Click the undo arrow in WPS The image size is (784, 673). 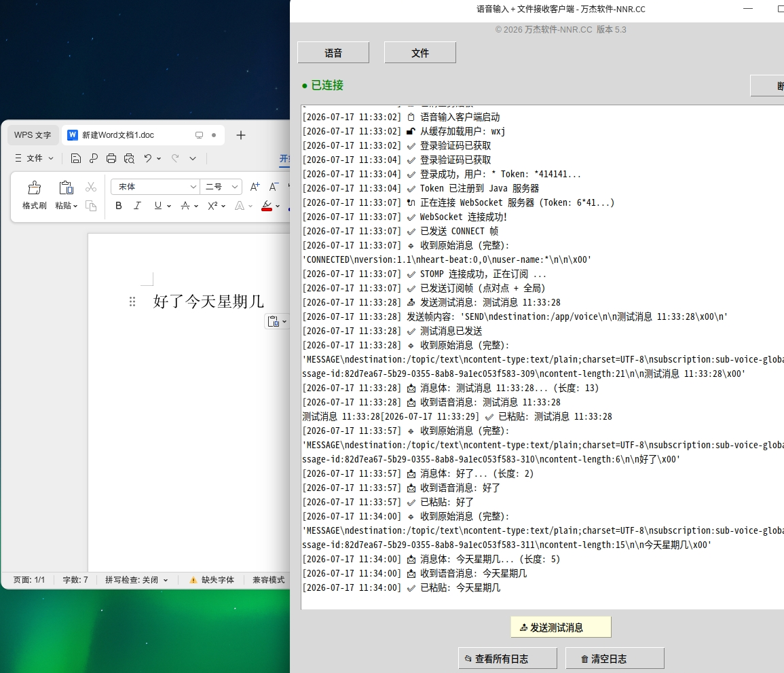click(147, 159)
